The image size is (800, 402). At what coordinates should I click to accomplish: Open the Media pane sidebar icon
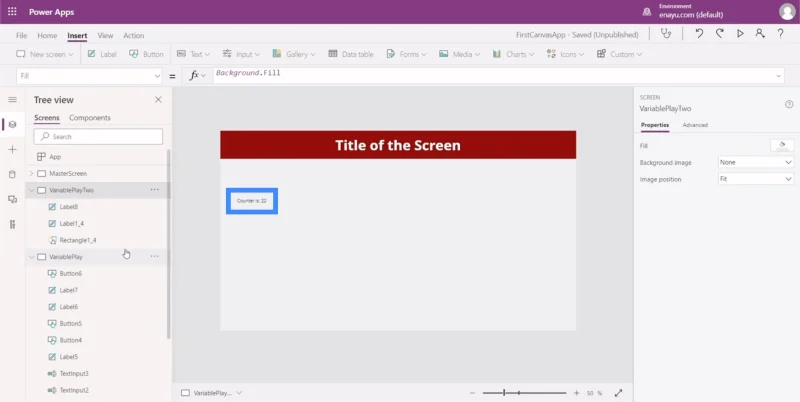pos(13,199)
